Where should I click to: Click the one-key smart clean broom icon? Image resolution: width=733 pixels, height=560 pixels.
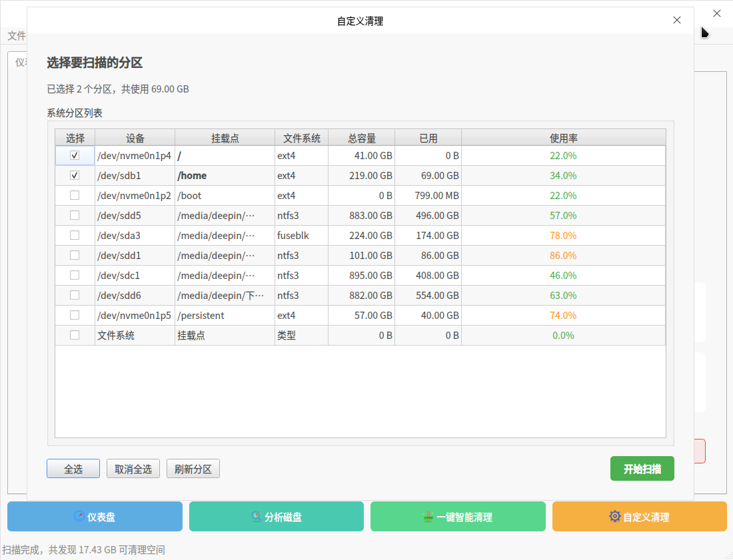point(428,517)
